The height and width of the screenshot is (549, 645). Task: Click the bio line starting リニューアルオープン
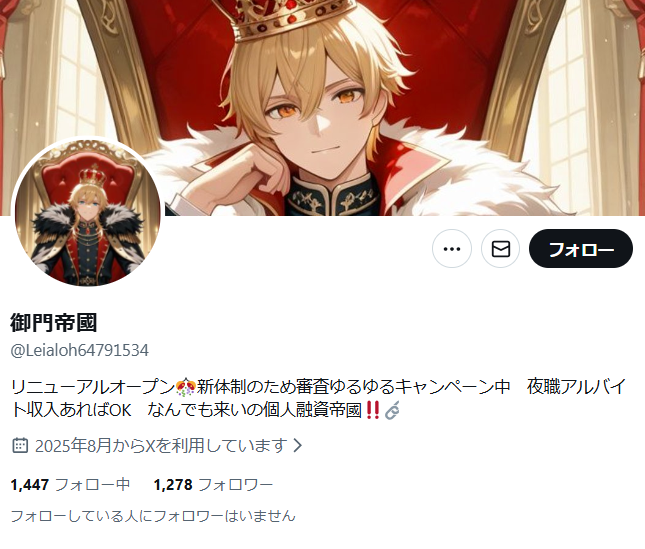pos(319,387)
